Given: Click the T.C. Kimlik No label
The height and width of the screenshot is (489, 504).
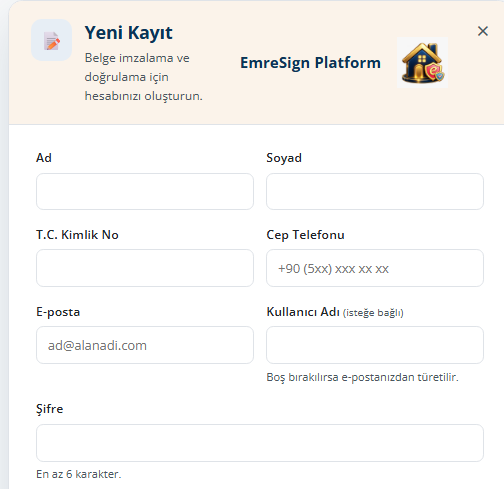Looking at the screenshot, I should tap(77, 235).
